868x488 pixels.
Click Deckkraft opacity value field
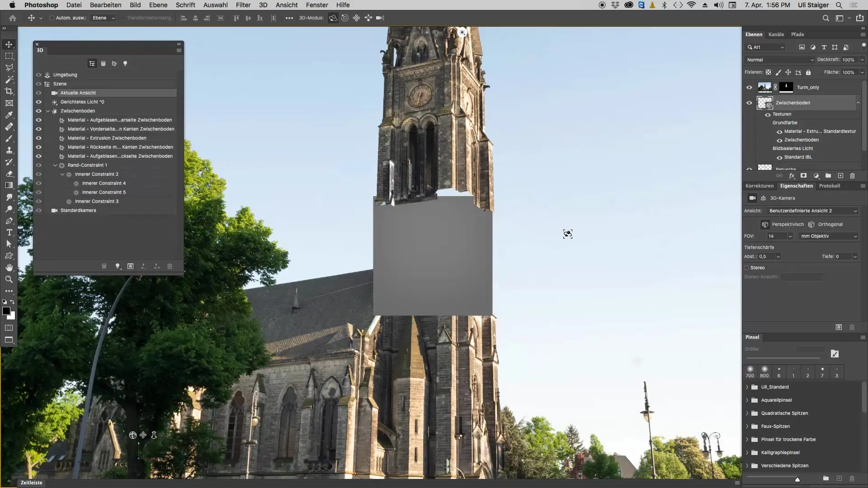pyautogui.click(x=849, y=60)
